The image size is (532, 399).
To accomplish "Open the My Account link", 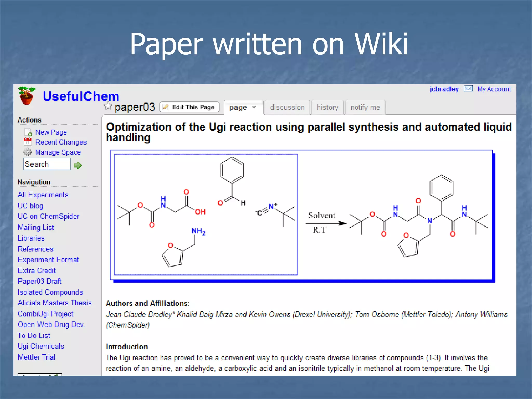I will [x=494, y=89].
